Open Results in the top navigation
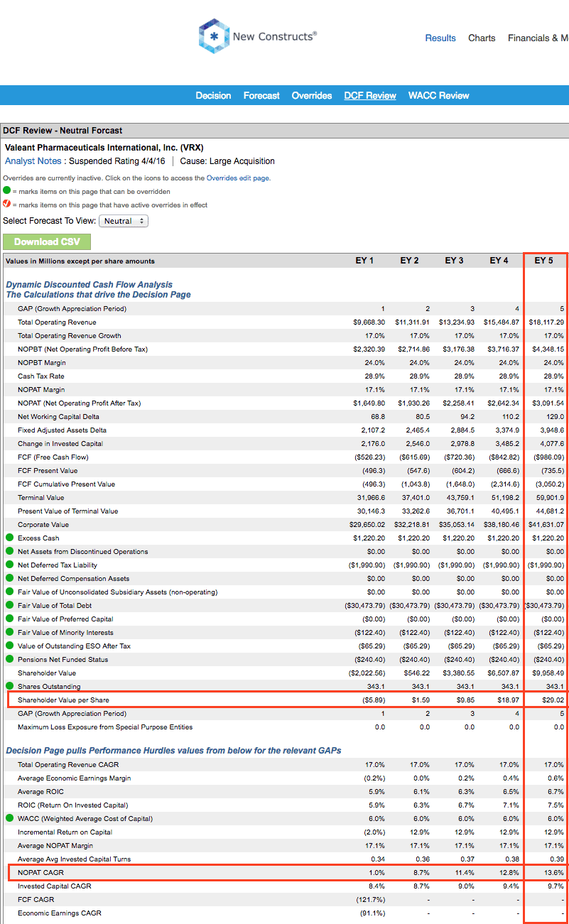 (440, 38)
